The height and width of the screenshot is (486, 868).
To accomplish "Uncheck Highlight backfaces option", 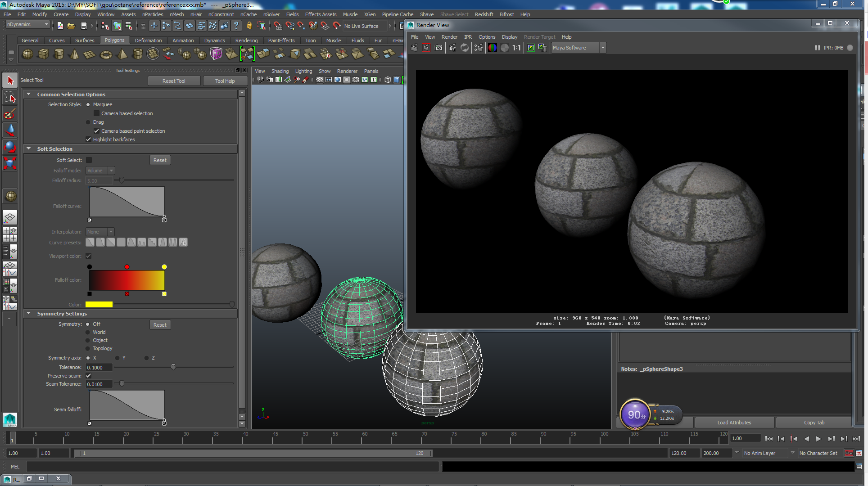I will tap(89, 139).
